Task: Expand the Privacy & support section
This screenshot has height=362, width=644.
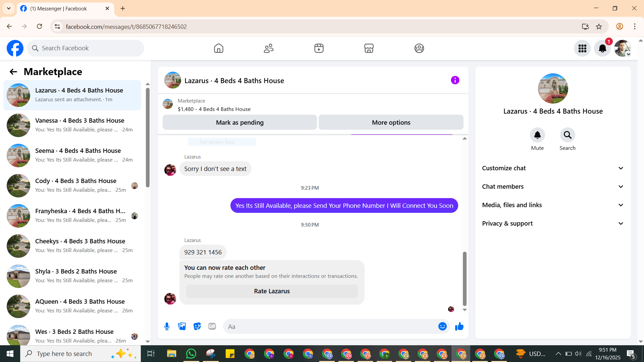Action: (x=553, y=224)
